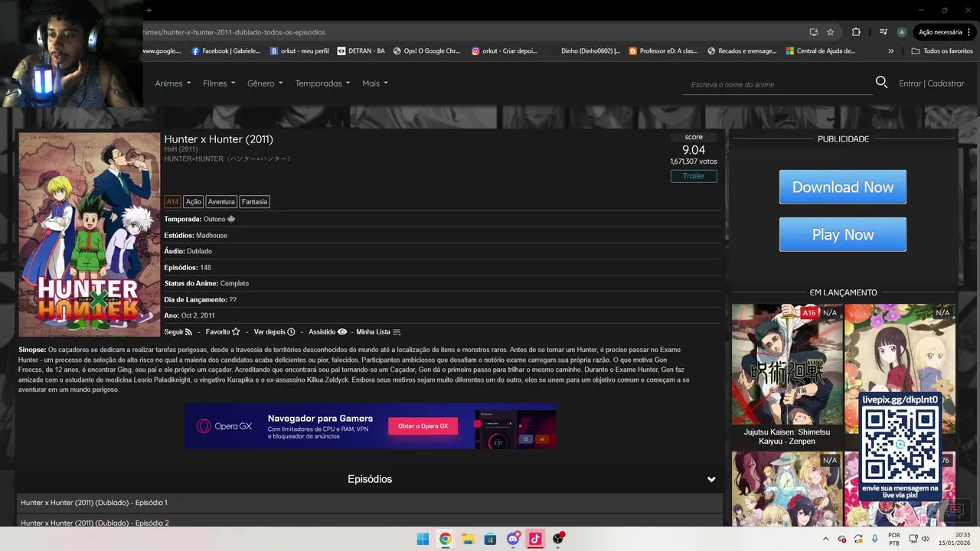This screenshot has height=551, width=980.
Task: Click Obter o Opera GX button
Action: coord(423,426)
